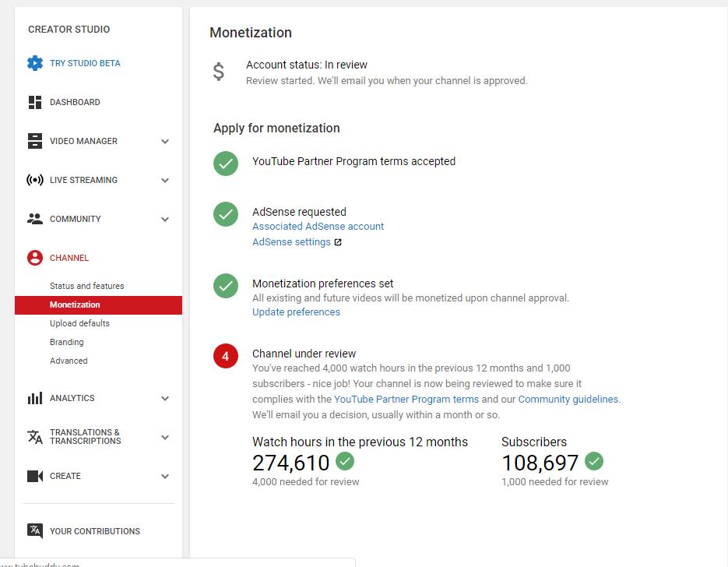This screenshot has height=567, width=728.
Task: Click the dollar sign account status icon
Action: click(x=219, y=72)
